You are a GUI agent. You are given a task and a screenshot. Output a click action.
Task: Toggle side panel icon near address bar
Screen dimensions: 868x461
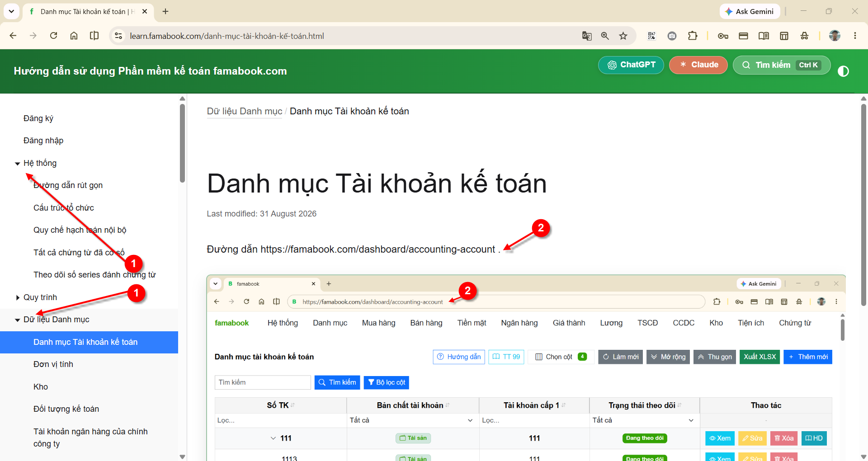click(94, 36)
